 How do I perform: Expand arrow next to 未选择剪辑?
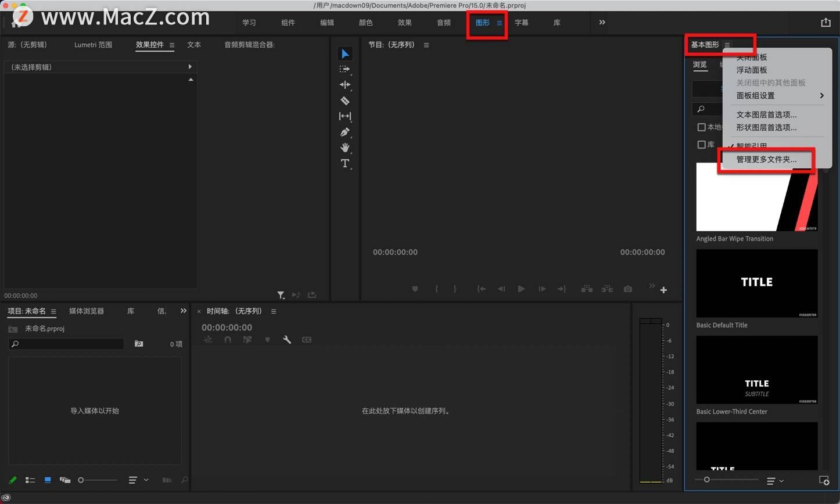click(190, 67)
